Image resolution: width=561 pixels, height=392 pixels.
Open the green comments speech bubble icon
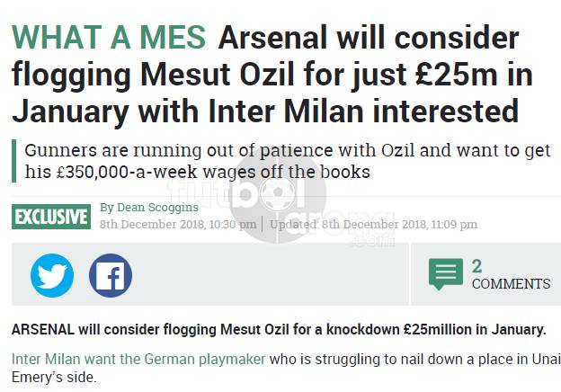click(446, 274)
